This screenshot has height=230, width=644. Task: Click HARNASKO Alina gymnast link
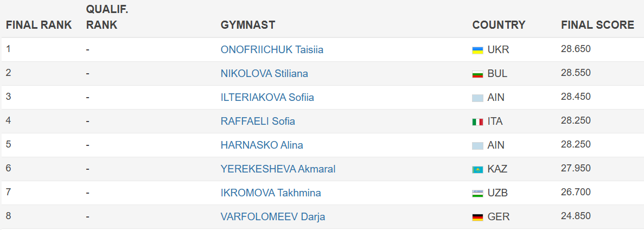tap(262, 145)
